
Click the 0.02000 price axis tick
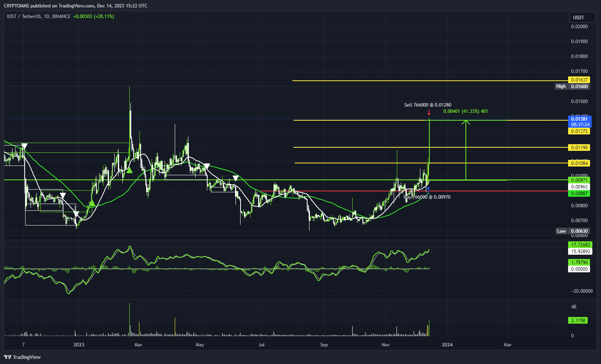click(x=579, y=27)
